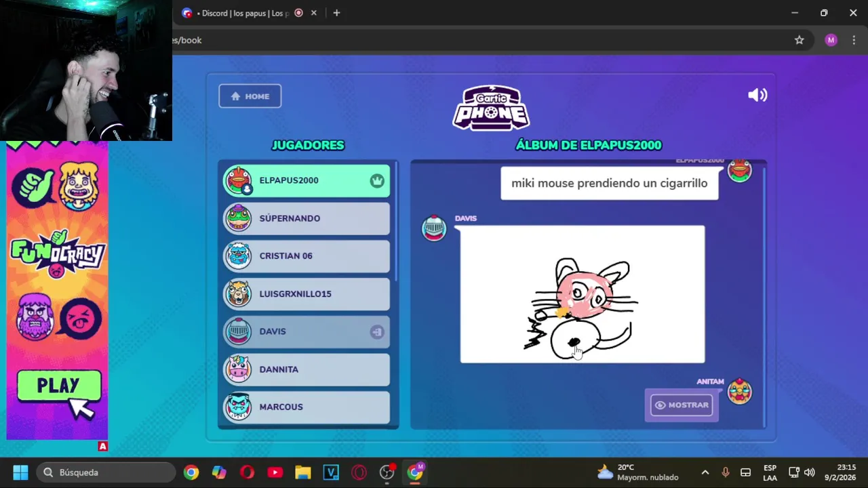Viewport: 868px width, 488px height.
Task: Open the OBS recording app on taskbar
Action: pyautogui.click(x=387, y=472)
